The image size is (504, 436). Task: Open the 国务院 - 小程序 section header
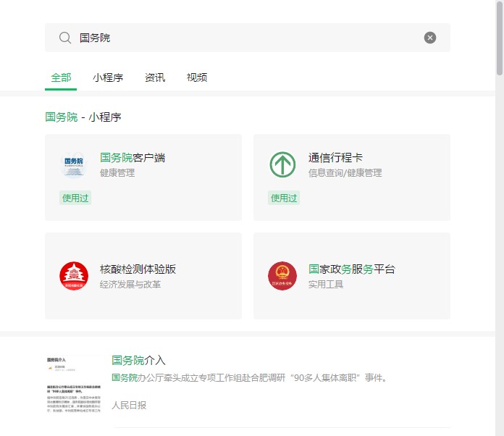(x=83, y=117)
